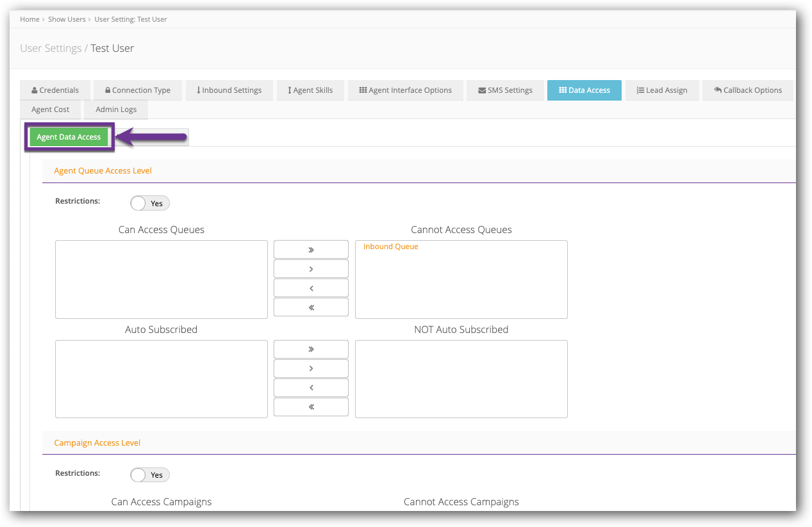Open the Show Users breadcrumb link
The image size is (812, 527).
(67, 19)
